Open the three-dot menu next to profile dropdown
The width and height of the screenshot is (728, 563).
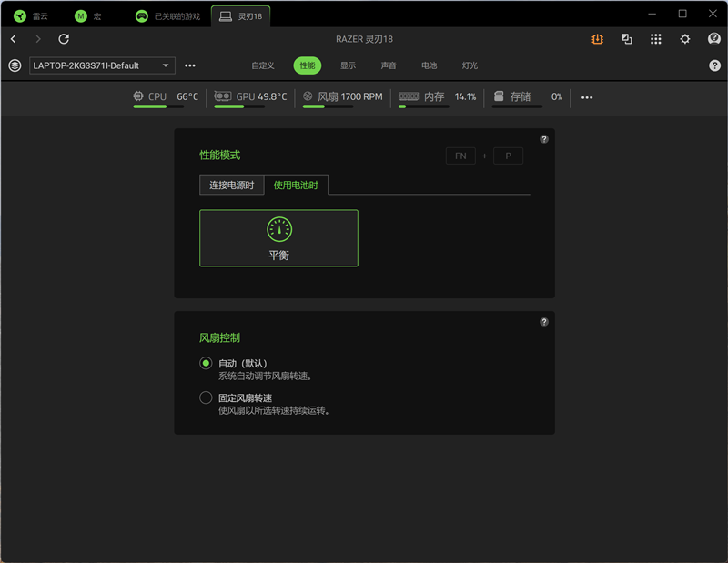tap(190, 65)
